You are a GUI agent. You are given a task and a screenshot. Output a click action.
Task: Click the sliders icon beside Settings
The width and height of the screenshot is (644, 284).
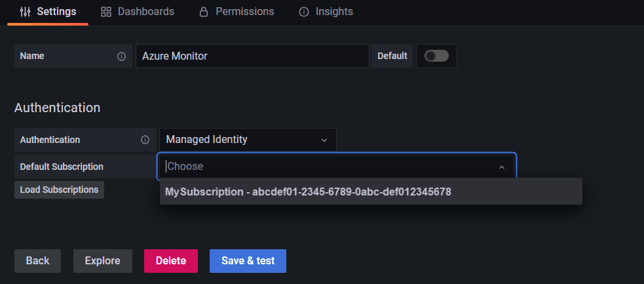tap(26, 12)
